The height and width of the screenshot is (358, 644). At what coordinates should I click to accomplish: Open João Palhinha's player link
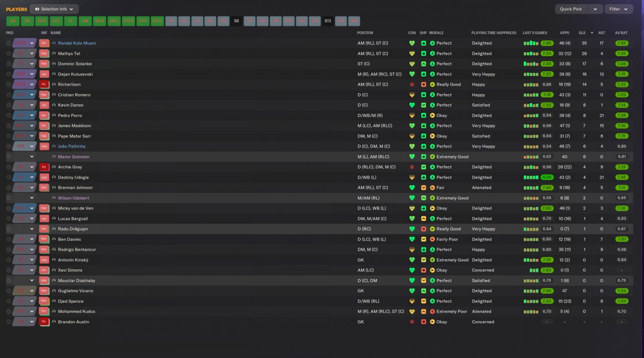coord(72,147)
